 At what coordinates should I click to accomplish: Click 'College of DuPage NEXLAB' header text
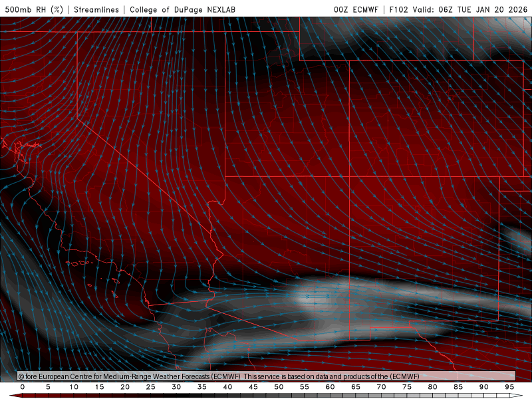(x=182, y=9)
